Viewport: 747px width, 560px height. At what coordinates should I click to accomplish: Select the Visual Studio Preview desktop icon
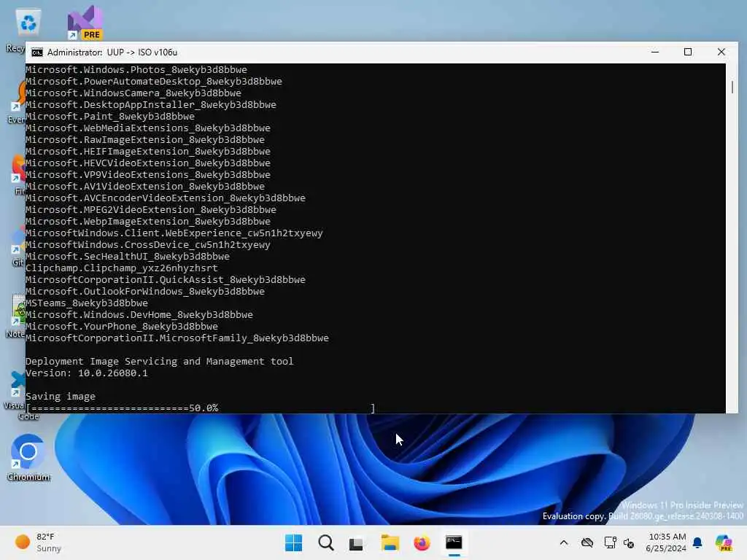click(85, 23)
